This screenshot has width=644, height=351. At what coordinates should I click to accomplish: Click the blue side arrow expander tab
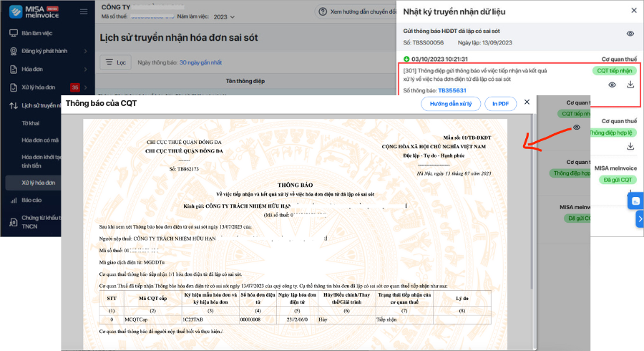[x=640, y=220]
